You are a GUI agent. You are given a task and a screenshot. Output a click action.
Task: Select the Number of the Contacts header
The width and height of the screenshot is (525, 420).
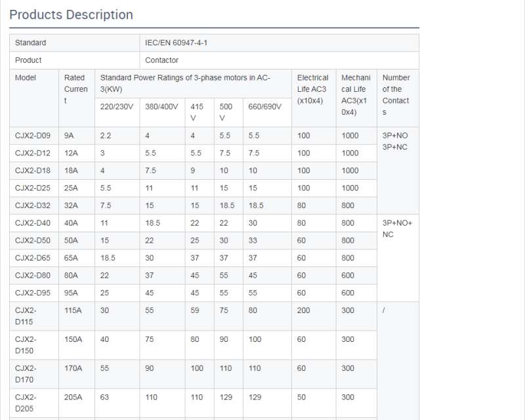[x=396, y=94]
